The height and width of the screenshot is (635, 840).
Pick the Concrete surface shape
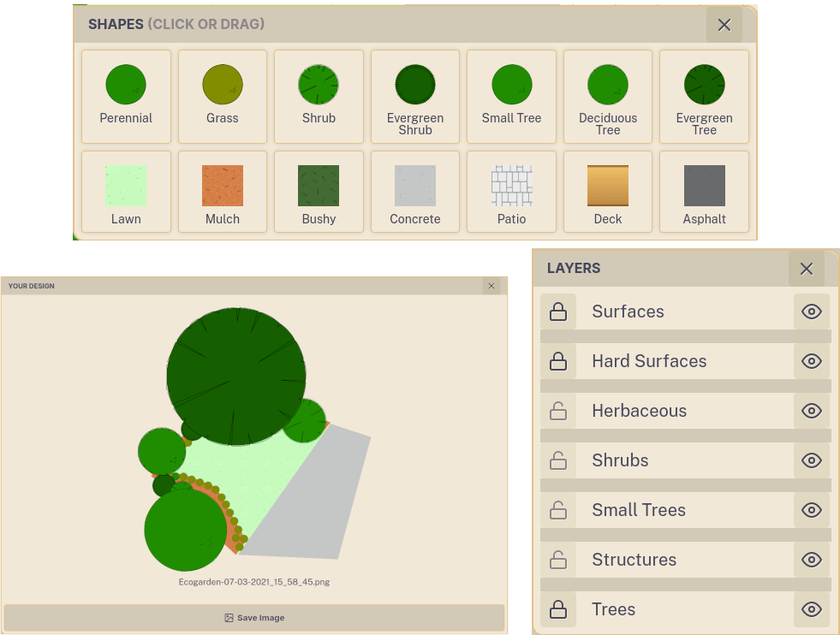pos(414,191)
